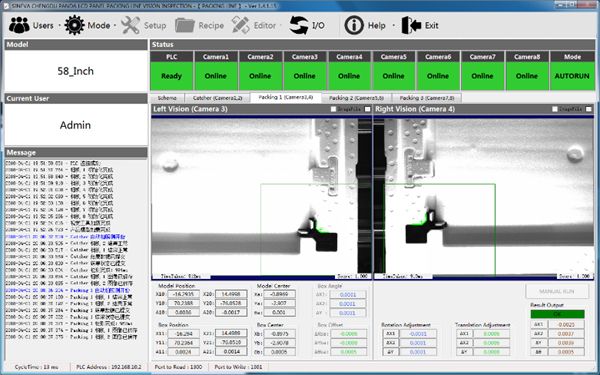Toggle rightmost checkbox in Right Vision header
This screenshot has width=600, height=375.
(589, 109)
